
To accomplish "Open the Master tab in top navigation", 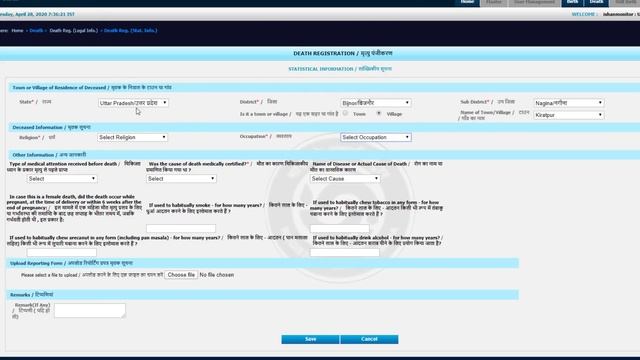I will tap(494, 2).
